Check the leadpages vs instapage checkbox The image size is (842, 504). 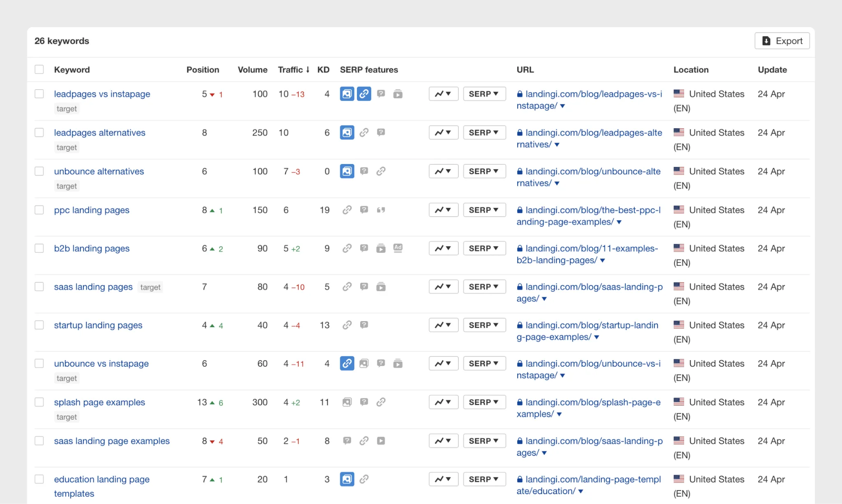(39, 94)
